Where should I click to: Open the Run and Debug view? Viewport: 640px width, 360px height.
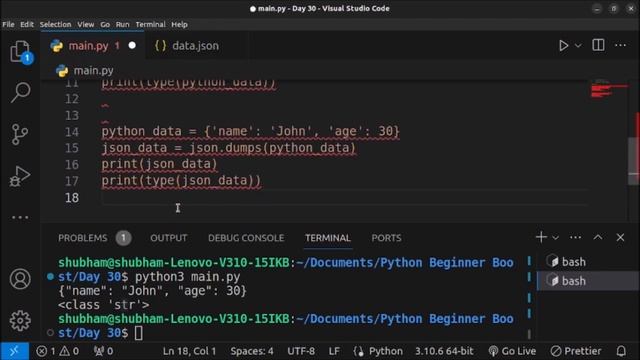20,176
